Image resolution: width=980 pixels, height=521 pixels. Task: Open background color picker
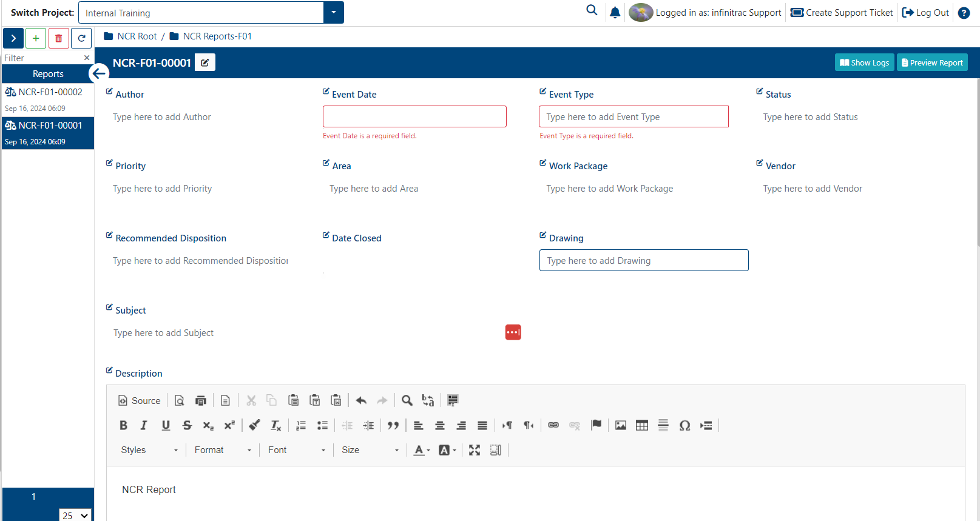tap(447, 450)
